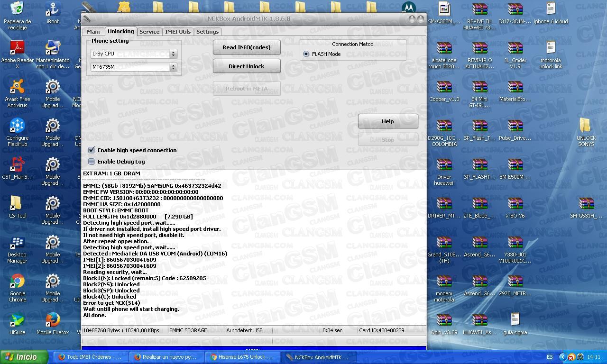Open the Help button
Screen dimensions: 607x364
(x=388, y=121)
